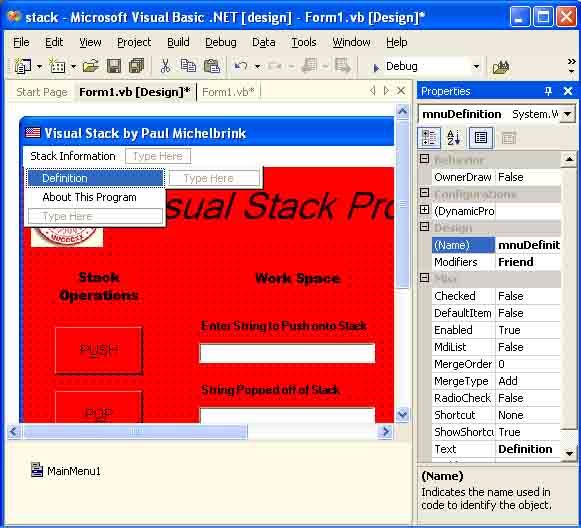Open the File menu
The height and width of the screenshot is (528, 581).
[x=21, y=42]
